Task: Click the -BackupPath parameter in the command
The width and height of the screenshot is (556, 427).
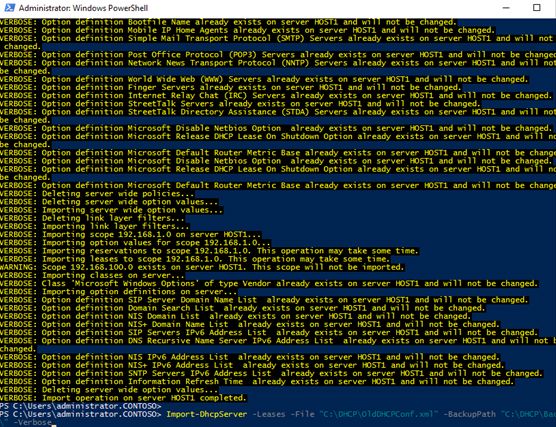Action: pyautogui.click(x=470, y=414)
